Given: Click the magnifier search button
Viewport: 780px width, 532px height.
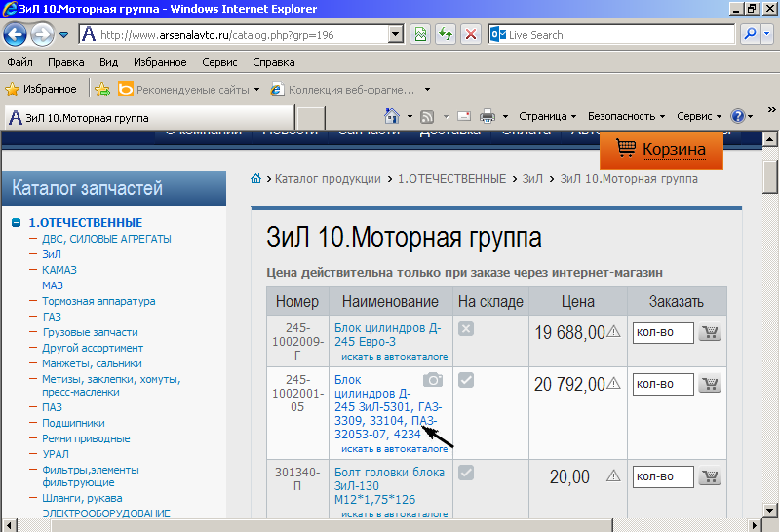Looking at the screenshot, I should 750,35.
